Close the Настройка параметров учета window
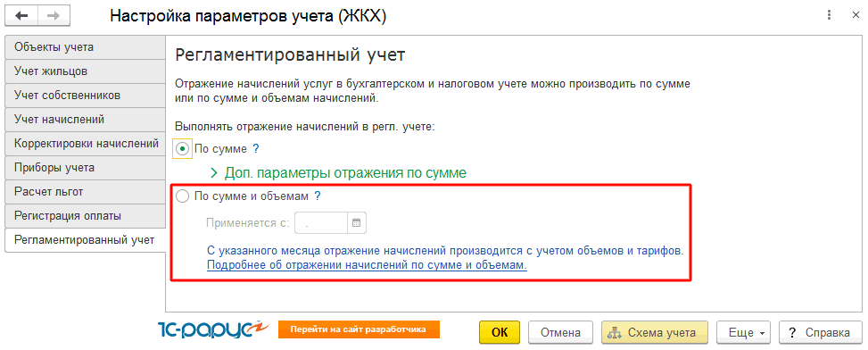Image resolution: width=868 pixels, height=350 pixels. click(855, 15)
